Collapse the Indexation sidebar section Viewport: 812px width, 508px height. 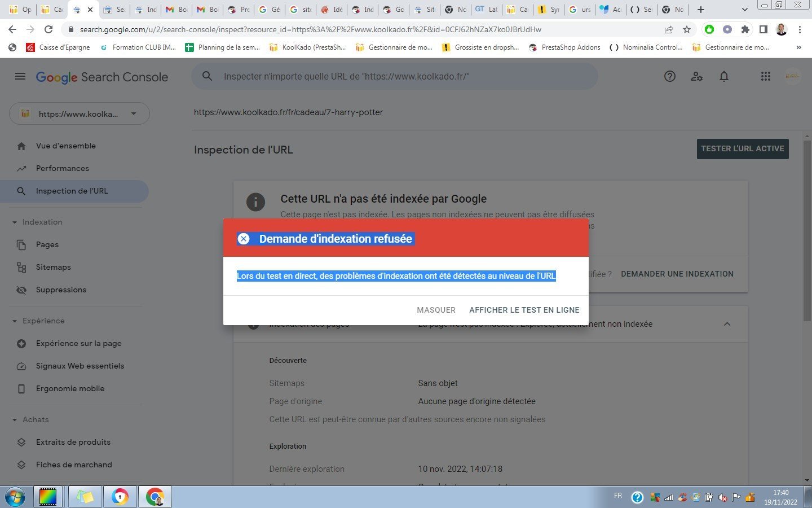15,222
